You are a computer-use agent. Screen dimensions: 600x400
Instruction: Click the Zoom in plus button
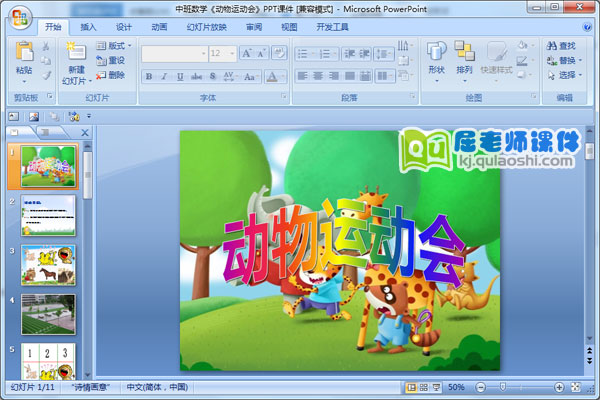click(559, 387)
